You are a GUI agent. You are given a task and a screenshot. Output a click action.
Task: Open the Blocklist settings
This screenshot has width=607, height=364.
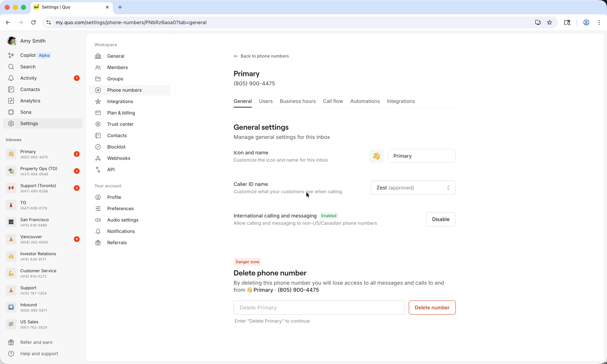pos(117,147)
